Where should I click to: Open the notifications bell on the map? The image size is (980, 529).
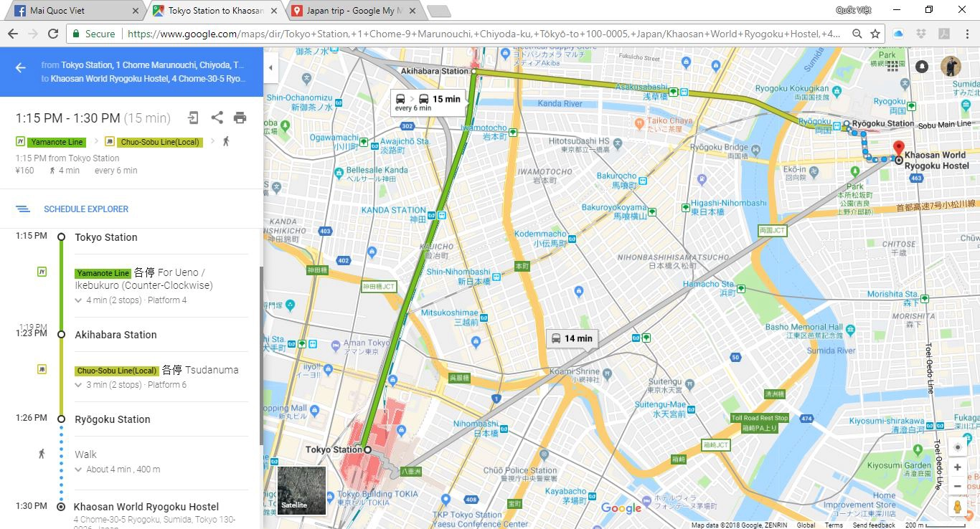(922, 67)
